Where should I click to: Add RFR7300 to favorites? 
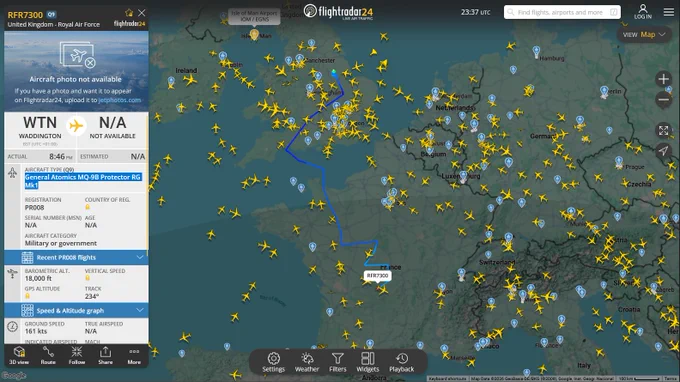[129, 13]
